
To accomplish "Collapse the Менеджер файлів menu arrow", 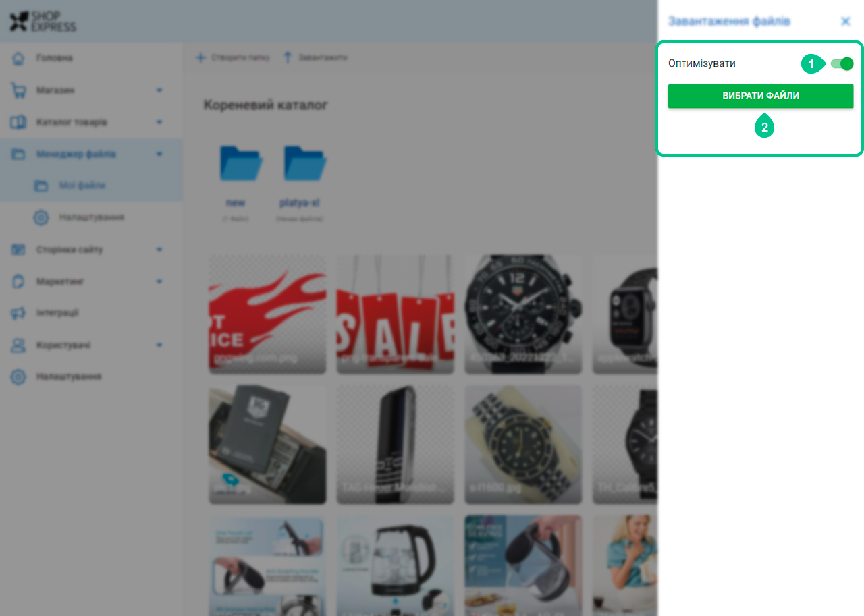I will pos(159,154).
